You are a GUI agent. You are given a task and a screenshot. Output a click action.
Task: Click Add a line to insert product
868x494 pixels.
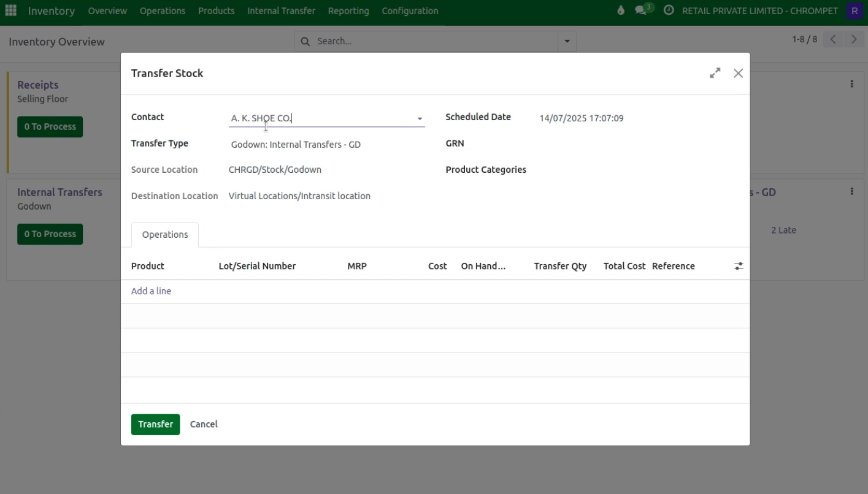151,291
